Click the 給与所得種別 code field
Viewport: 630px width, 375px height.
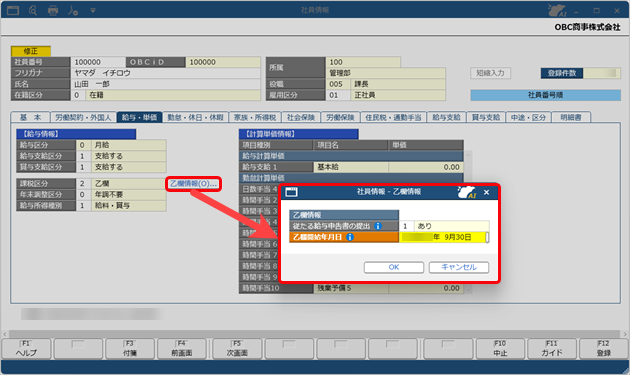point(84,205)
